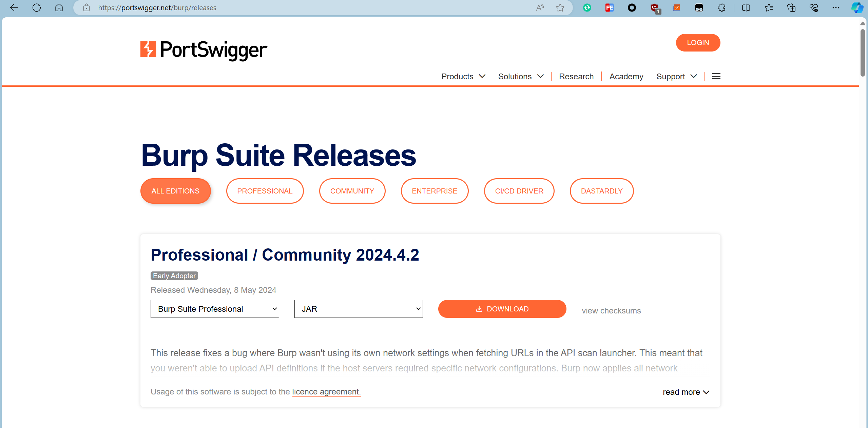The image size is (868, 428).
Task: Open the Copilot sidebar icon
Action: click(x=857, y=7)
